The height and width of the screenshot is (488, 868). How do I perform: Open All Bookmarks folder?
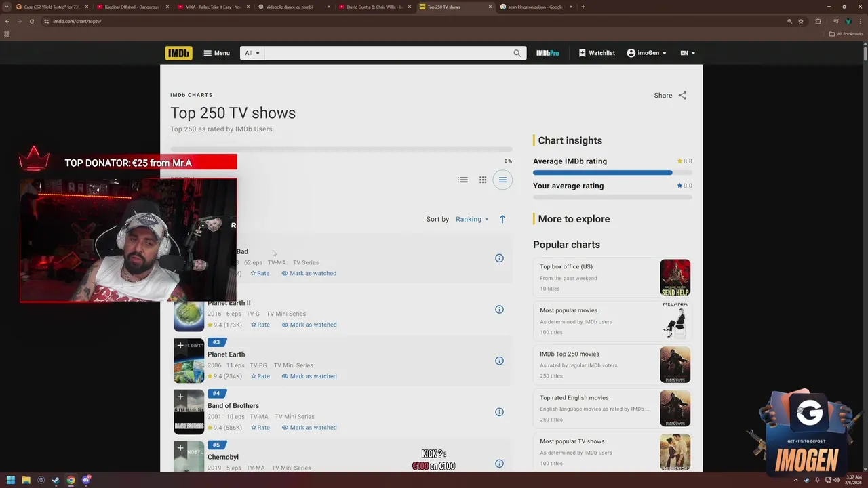[x=846, y=34]
